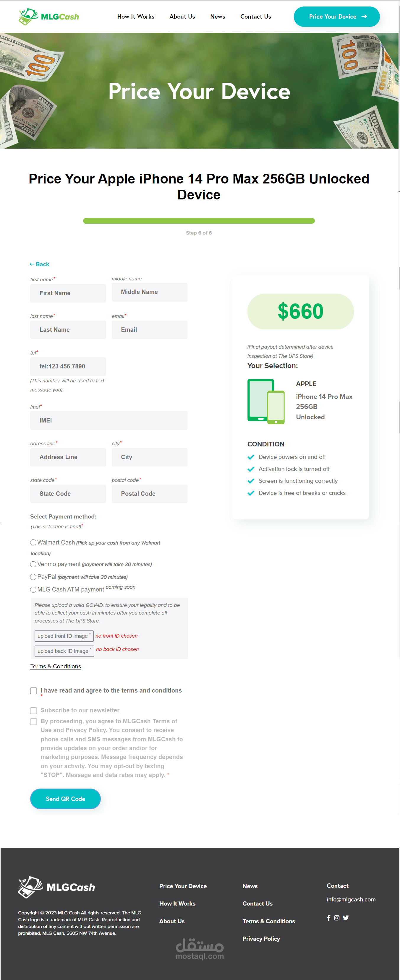Check the agree to terms checkbox
Viewport: 400px width, 980px height.
click(33, 690)
